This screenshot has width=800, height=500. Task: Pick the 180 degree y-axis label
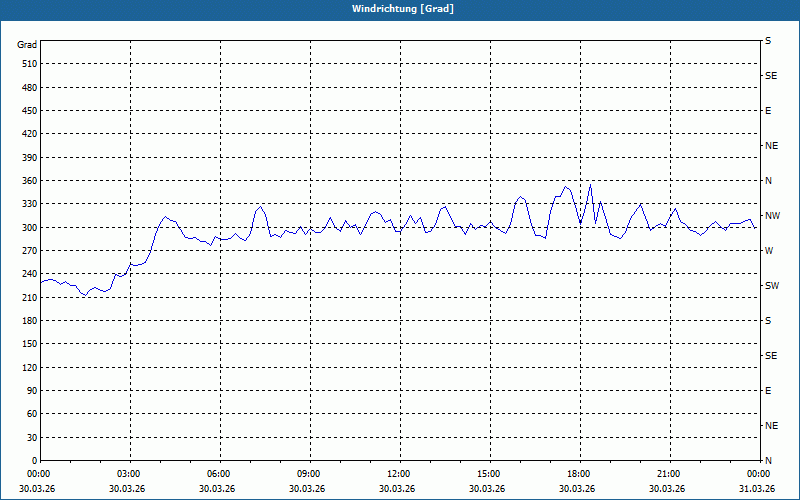click(x=27, y=321)
